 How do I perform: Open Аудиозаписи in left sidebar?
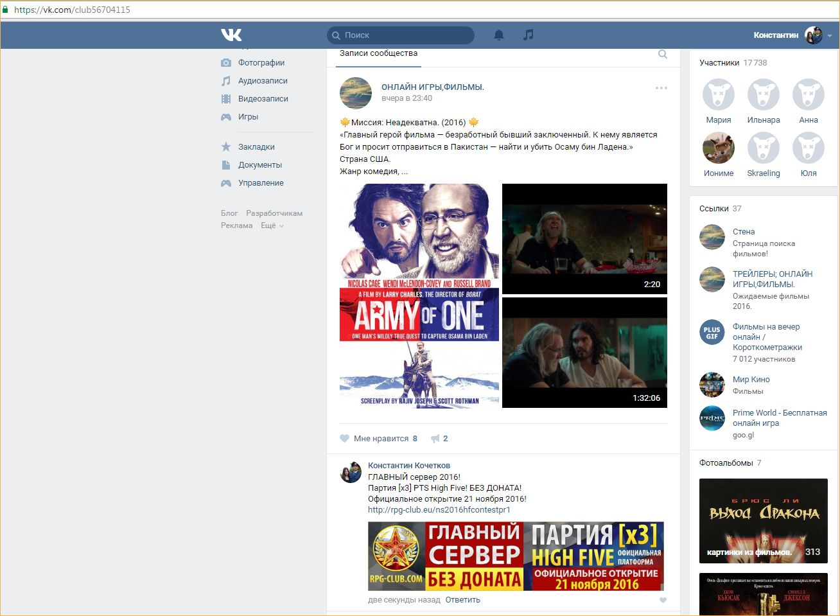262,81
